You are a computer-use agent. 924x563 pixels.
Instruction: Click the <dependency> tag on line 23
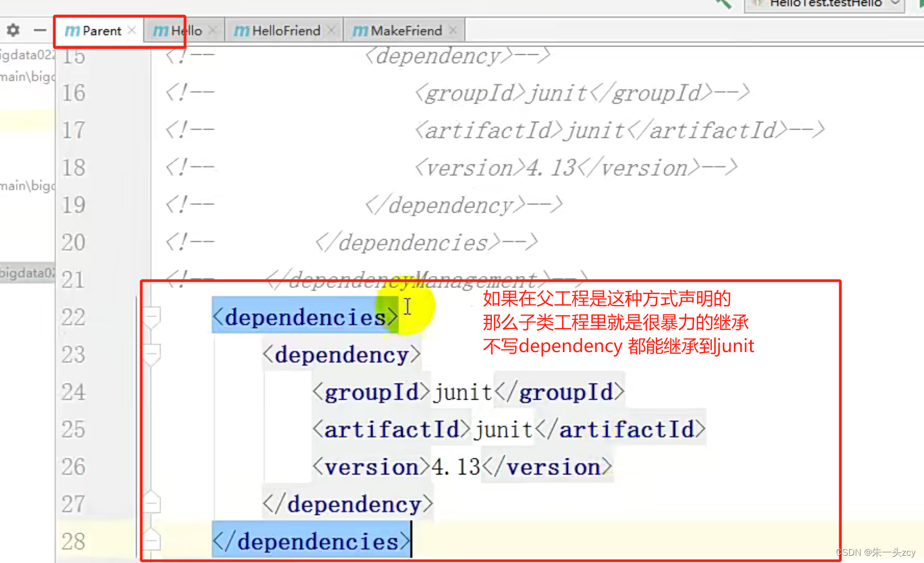tap(342, 354)
